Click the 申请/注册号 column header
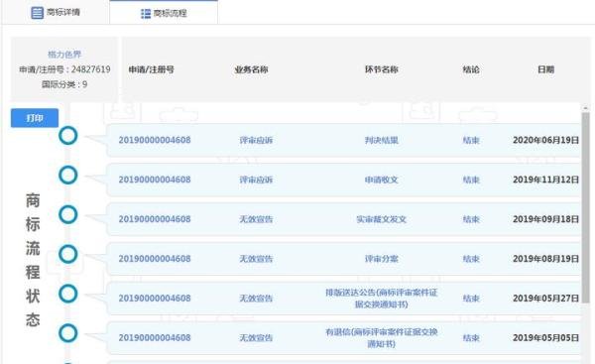Viewport: 595px width, 364px height. click(151, 69)
